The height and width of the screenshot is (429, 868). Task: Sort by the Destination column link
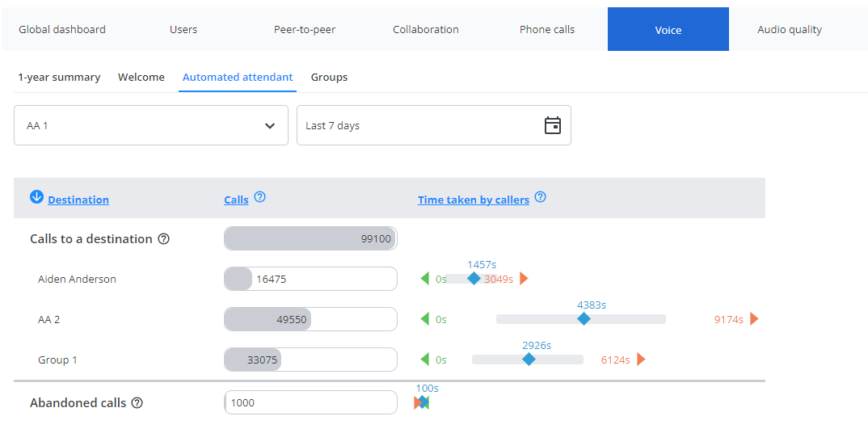coord(78,200)
